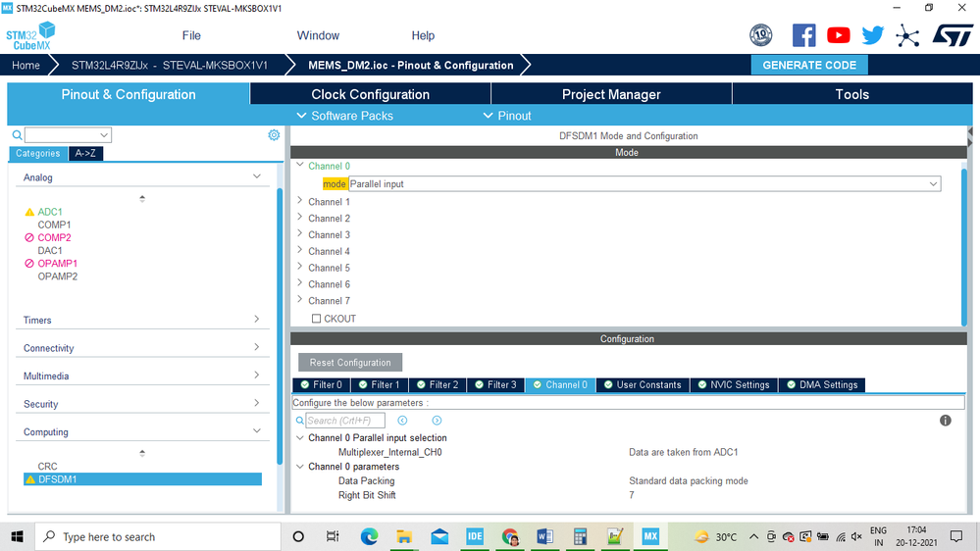This screenshot has width=980, height=551.
Task: Launch Microsoft Edge from the taskbar
Action: (x=369, y=536)
